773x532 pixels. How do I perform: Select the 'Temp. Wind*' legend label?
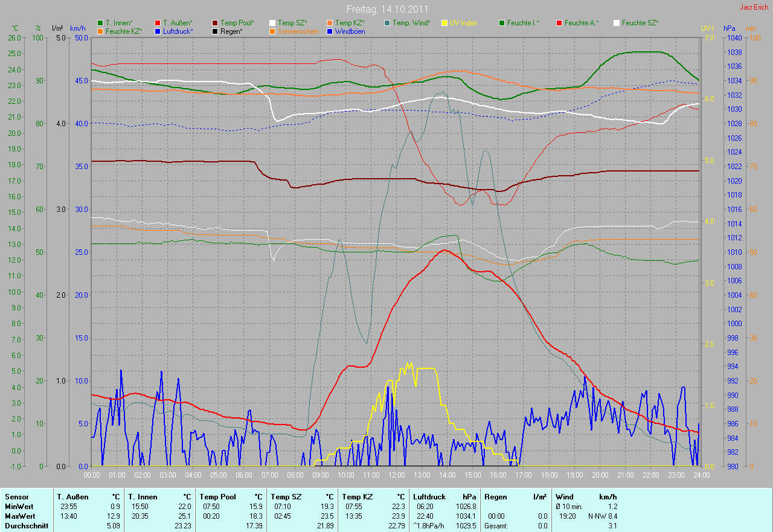411,23
